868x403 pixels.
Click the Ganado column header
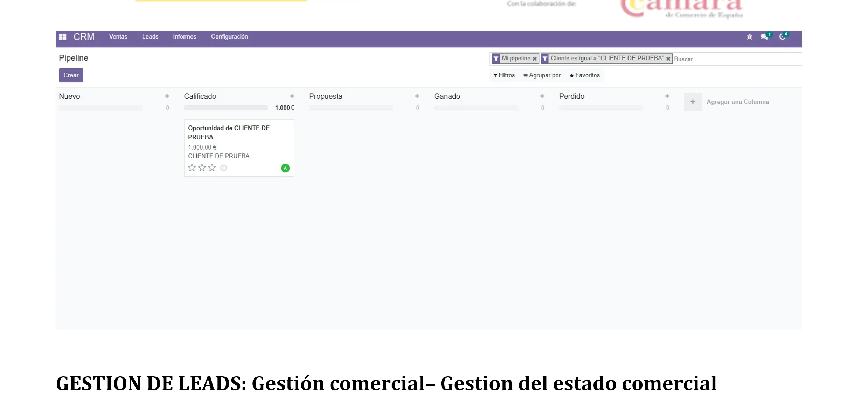point(447,96)
